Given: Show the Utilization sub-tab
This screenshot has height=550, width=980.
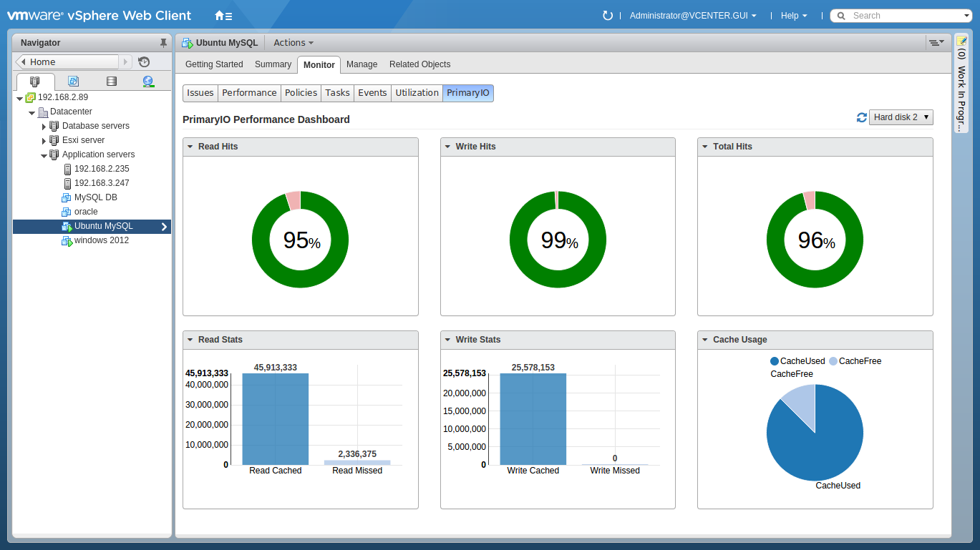Looking at the screenshot, I should tap(417, 93).
